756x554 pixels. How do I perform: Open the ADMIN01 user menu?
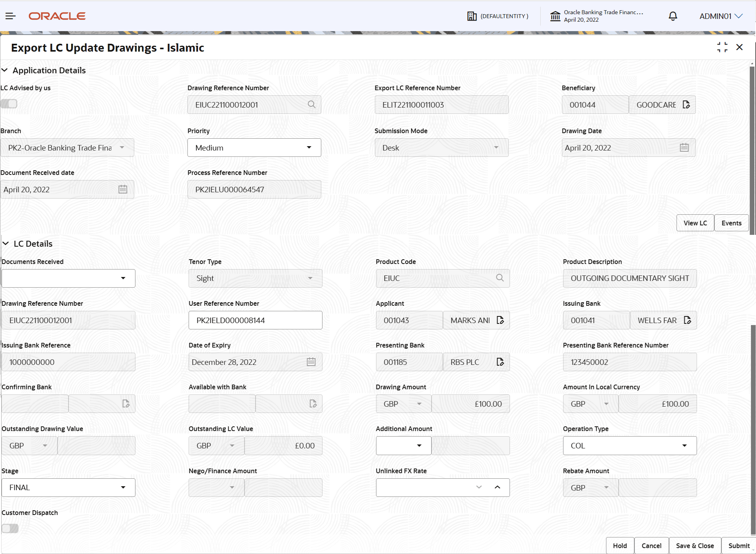click(721, 16)
